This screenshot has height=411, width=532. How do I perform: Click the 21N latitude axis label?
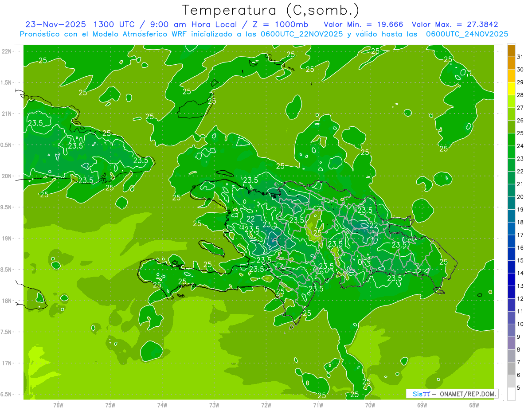tap(7, 114)
